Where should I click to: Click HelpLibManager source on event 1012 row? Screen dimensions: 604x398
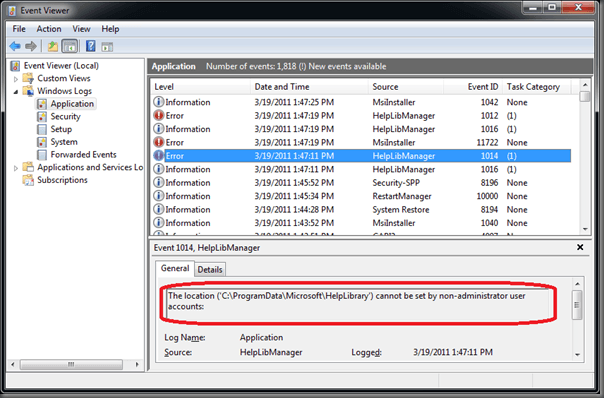coord(403,116)
